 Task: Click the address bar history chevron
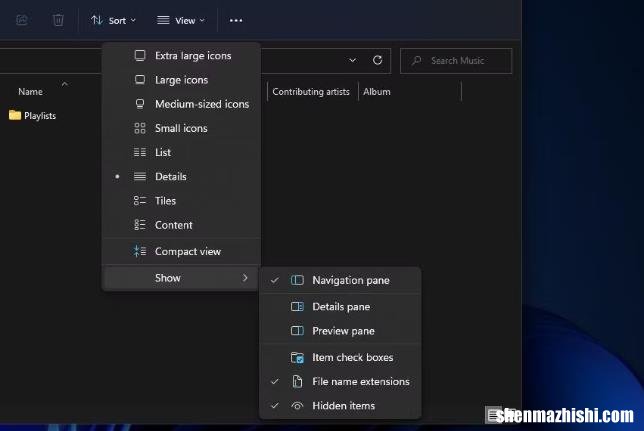[352, 60]
